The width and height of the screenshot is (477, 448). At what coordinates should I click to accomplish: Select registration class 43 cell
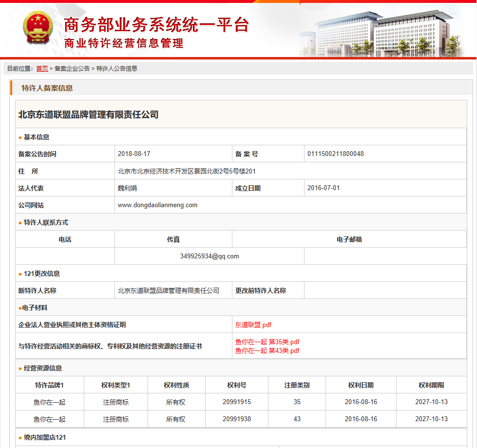coord(297,419)
